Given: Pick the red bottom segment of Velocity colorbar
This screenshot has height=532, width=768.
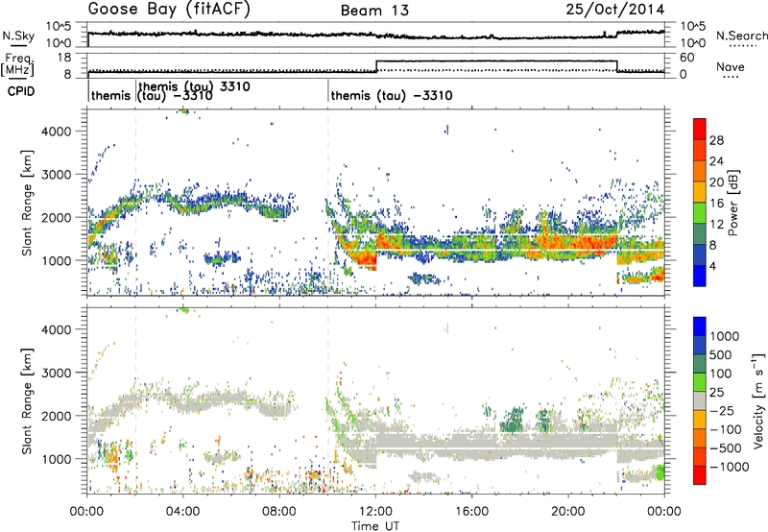Looking at the screenshot, I should 700,475.
